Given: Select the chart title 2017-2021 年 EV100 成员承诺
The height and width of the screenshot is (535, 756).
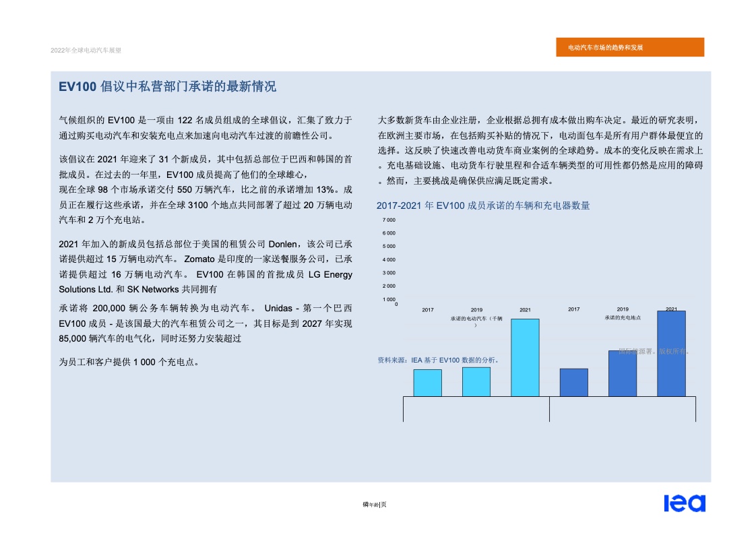Looking at the screenshot, I should pos(483,206).
